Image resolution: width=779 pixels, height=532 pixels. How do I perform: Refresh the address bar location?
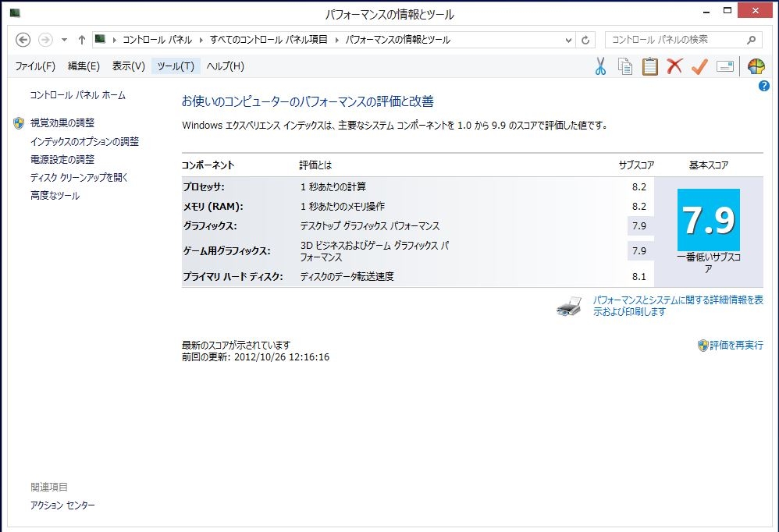(585, 40)
